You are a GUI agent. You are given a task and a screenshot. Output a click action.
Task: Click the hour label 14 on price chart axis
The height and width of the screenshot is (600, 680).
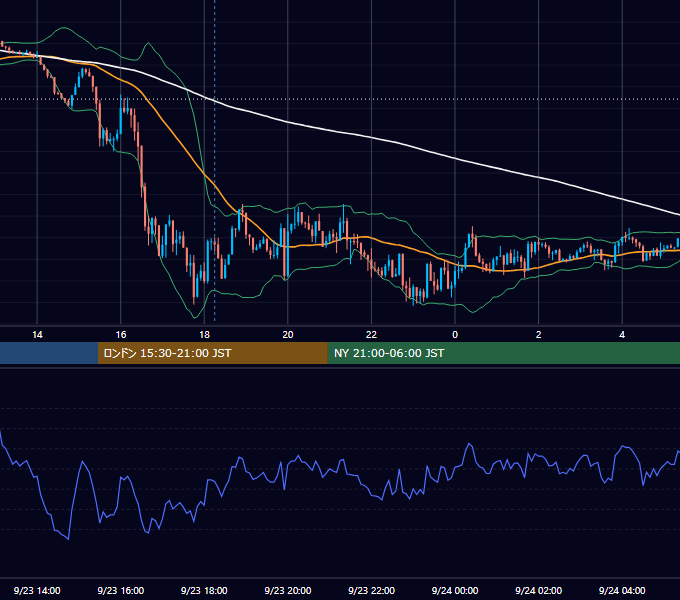tap(37, 335)
